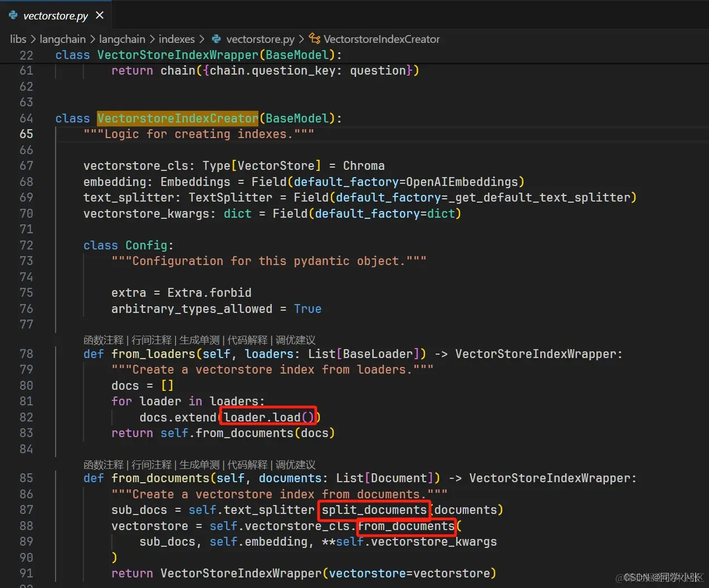Open the vectorstore.py breadcrumb segment
Screen dimensions: 709x588
click(x=260, y=39)
